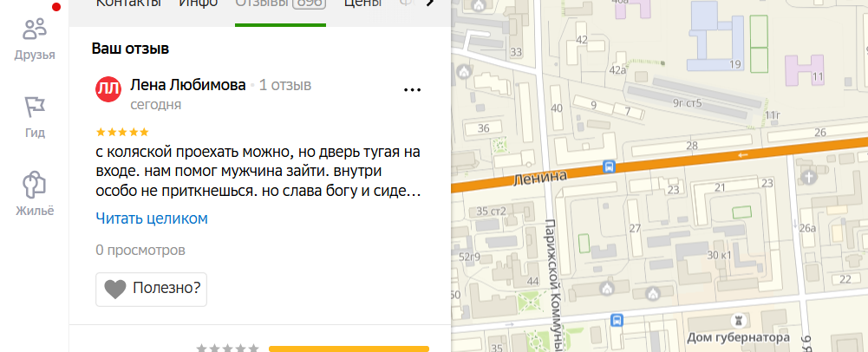Open the Жильё (Housing) sidebar icon

[35, 193]
